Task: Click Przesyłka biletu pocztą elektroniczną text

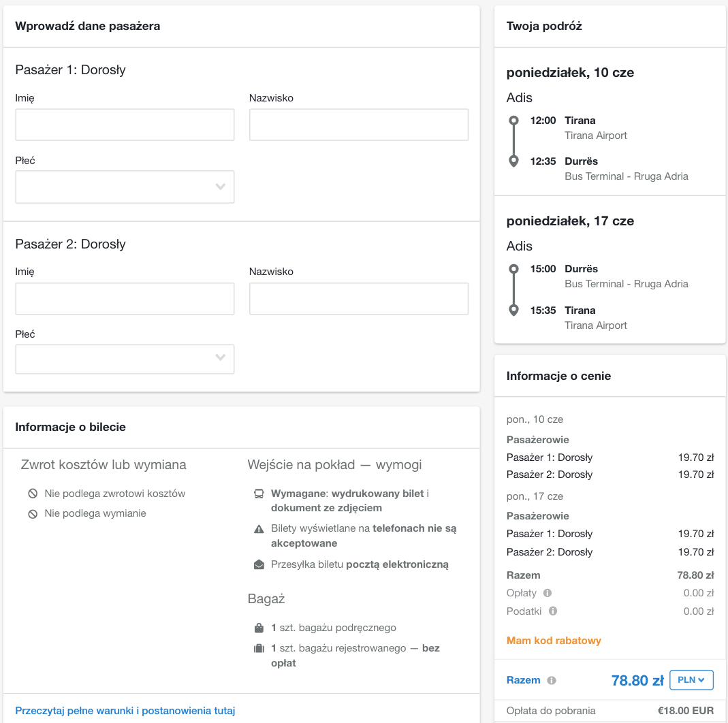Action: click(x=360, y=565)
